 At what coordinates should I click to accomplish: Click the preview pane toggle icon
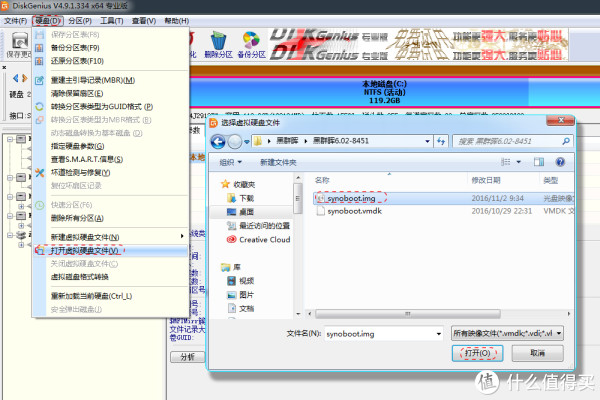[539, 162]
